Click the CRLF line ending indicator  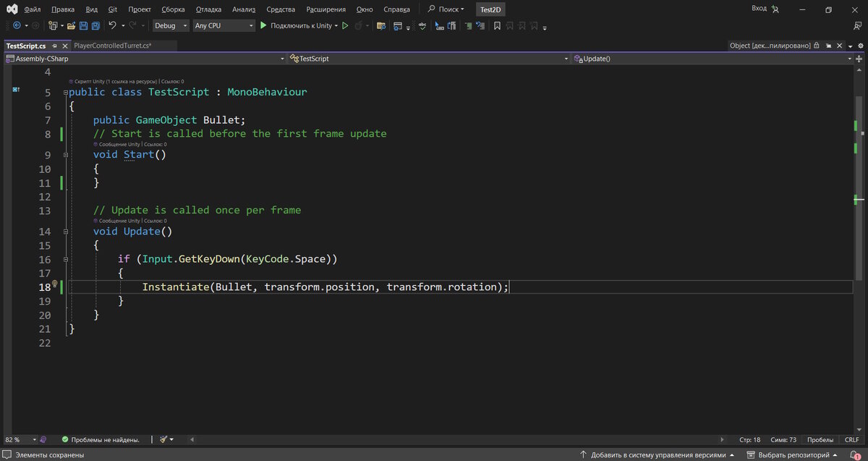click(851, 439)
